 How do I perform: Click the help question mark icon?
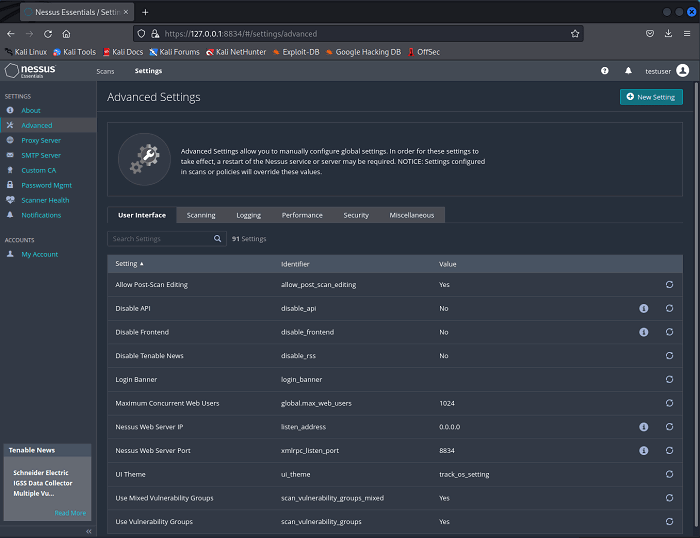coord(604,71)
